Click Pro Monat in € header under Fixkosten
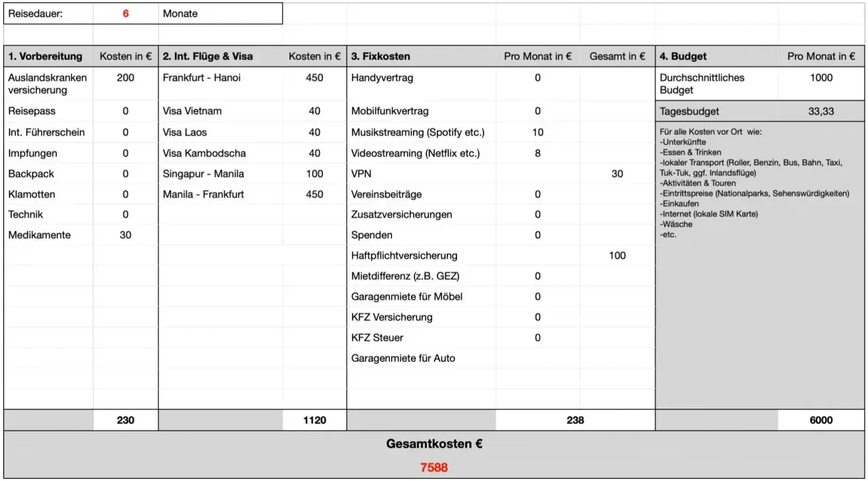 click(x=538, y=56)
